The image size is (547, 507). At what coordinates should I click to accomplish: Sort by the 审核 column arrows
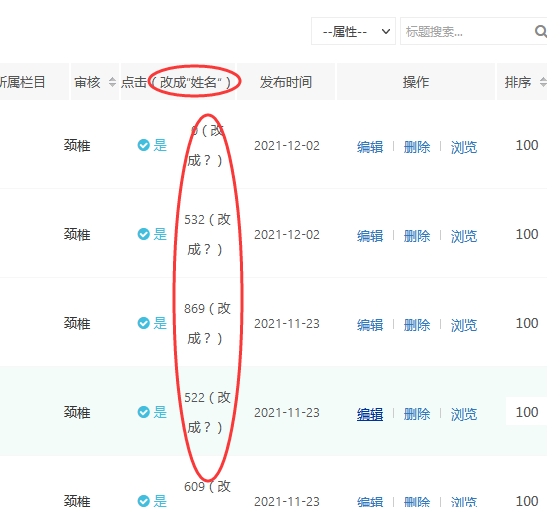(x=112, y=82)
